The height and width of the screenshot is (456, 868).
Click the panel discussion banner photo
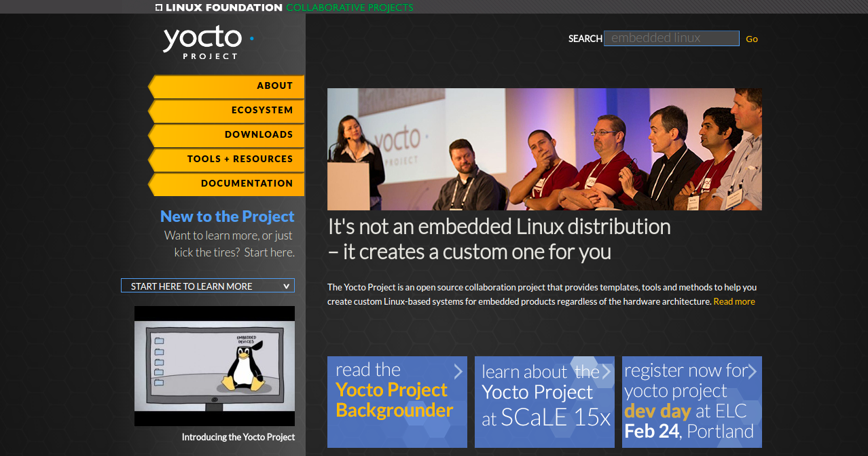point(545,149)
